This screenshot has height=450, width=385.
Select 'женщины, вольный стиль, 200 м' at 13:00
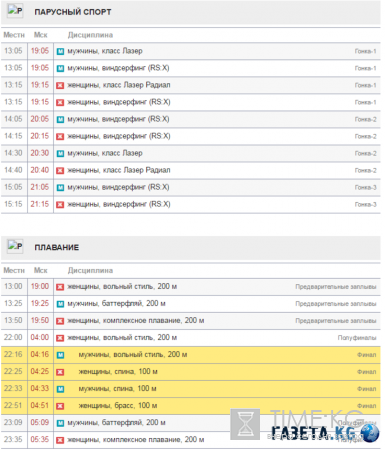click(122, 286)
